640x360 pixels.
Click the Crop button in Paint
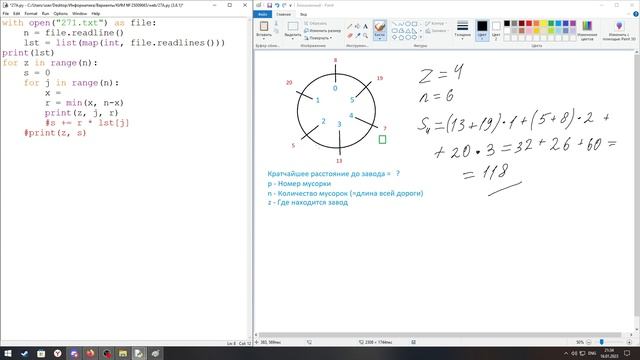coord(316,24)
